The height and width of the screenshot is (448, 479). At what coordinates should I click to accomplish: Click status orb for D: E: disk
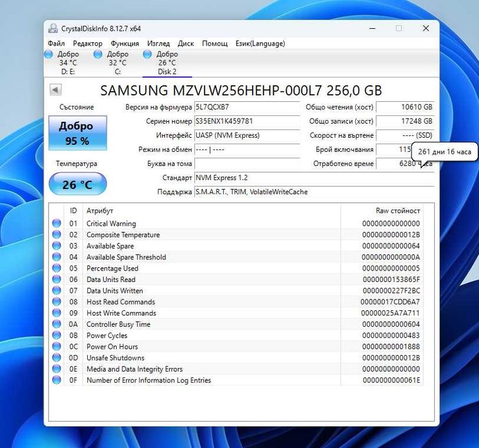(49, 54)
